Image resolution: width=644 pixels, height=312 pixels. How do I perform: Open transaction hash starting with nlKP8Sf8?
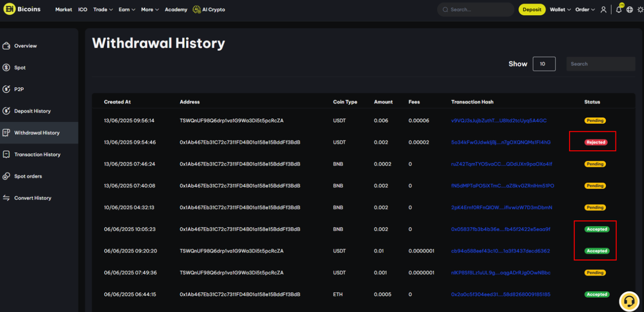(x=501, y=273)
